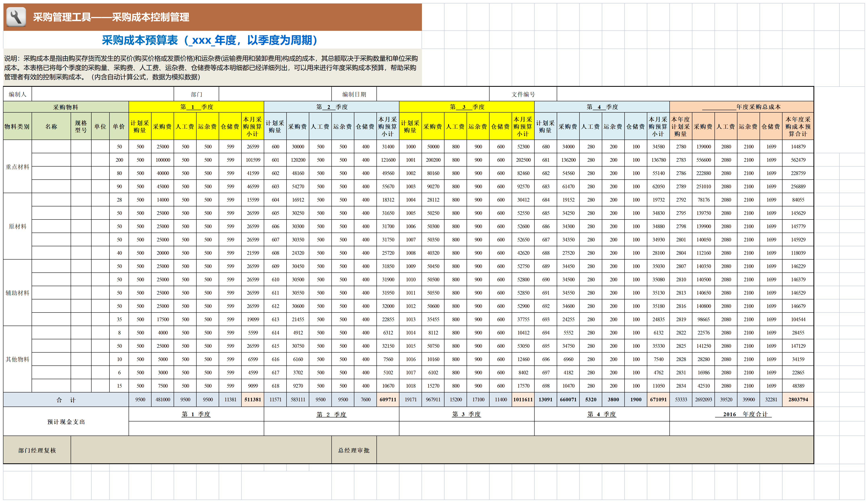The width and height of the screenshot is (868, 503).
Task: Select the 辅助材料 category cell
Action: pyautogui.click(x=18, y=293)
